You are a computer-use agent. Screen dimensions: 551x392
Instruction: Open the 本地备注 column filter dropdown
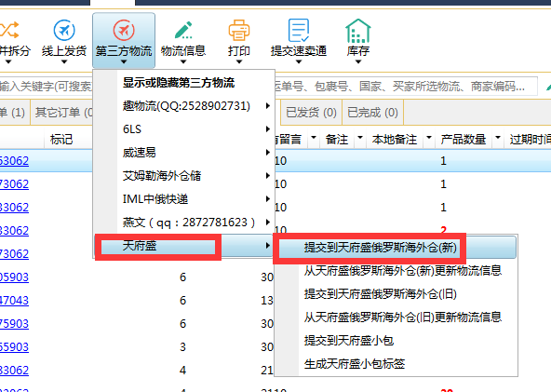[x=429, y=137]
